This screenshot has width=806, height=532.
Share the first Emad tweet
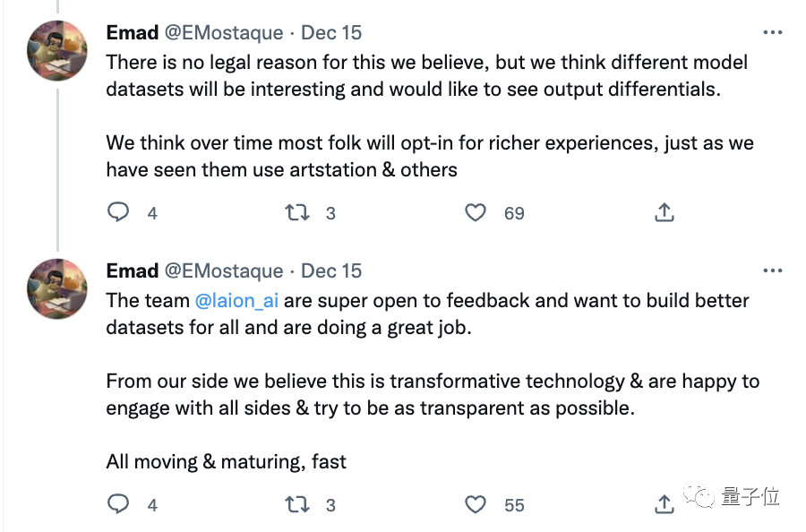664,212
